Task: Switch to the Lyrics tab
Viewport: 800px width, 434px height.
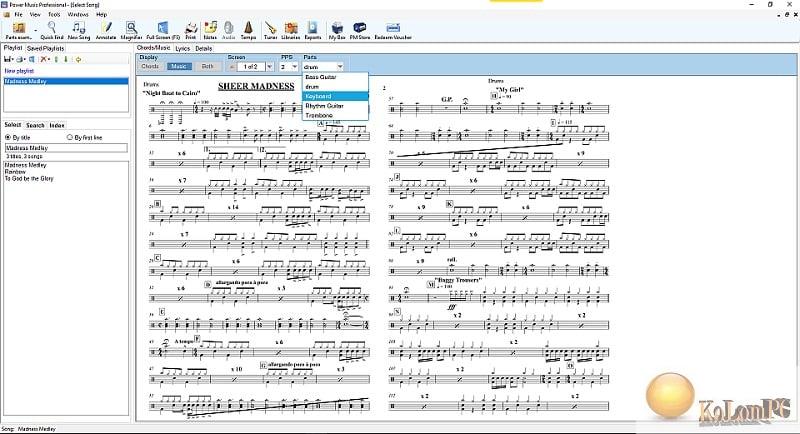Action: pyautogui.click(x=183, y=48)
